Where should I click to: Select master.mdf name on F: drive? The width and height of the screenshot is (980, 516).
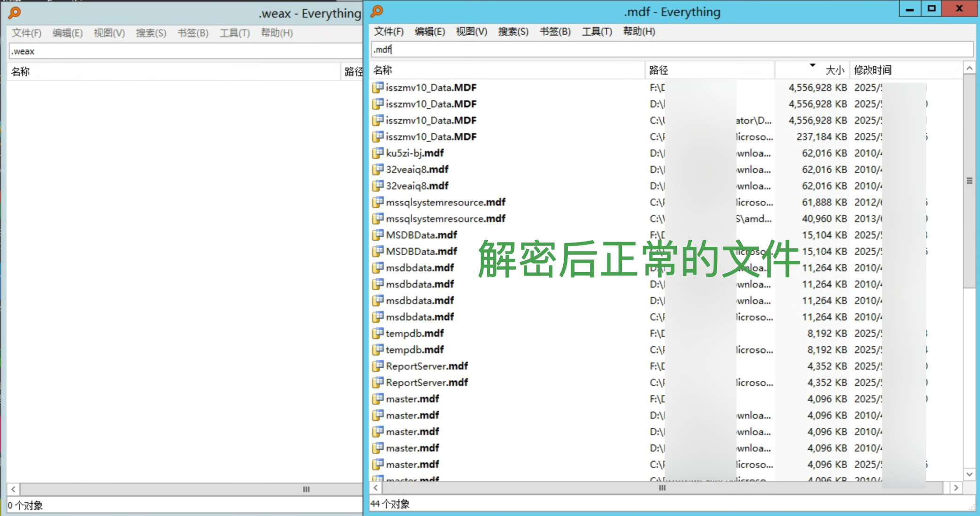[412, 399]
